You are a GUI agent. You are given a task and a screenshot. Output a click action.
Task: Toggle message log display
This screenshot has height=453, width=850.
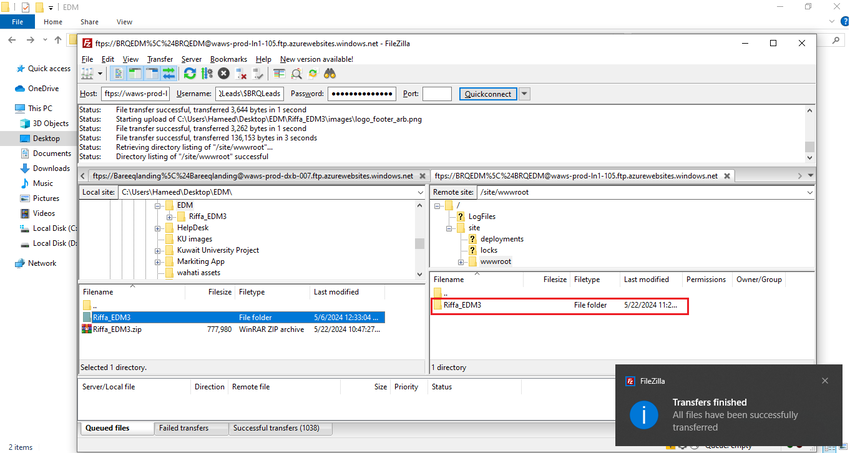point(119,74)
